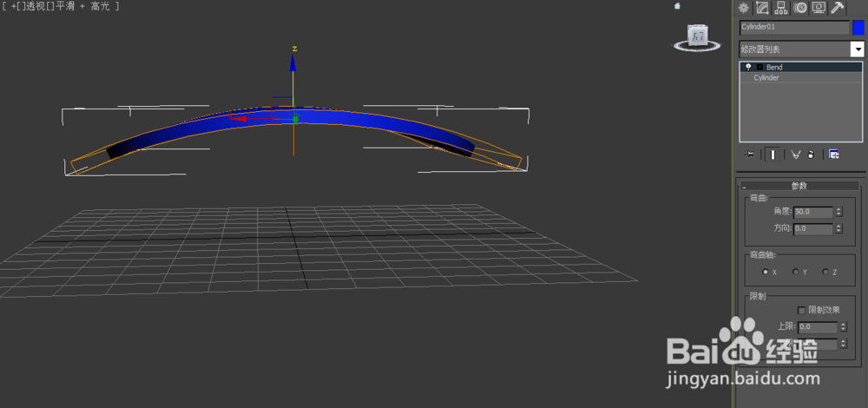The height and width of the screenshot is (408, 868).
Task: Click the Cylinder01 object name field
Action: (794, 27)
